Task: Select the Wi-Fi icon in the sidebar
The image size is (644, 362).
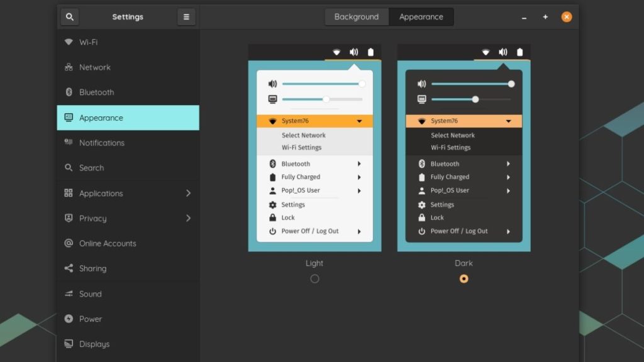Action: [69, 42]
